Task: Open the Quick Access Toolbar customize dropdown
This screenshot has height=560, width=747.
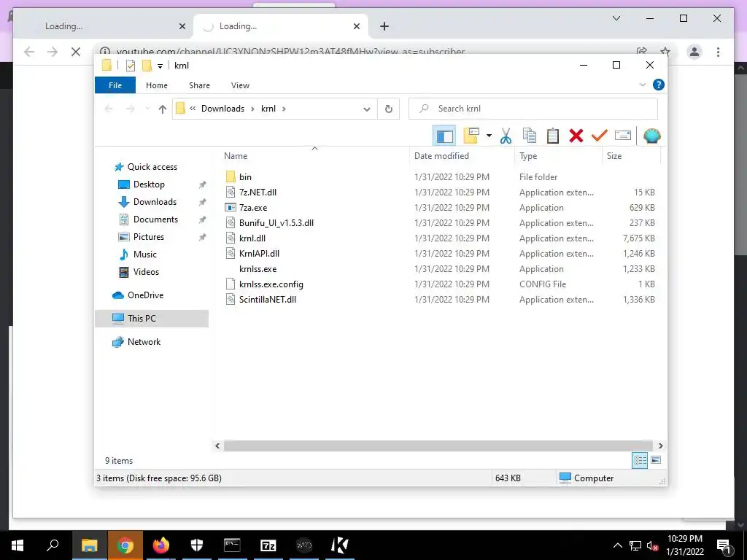Action: pos(160,66)
